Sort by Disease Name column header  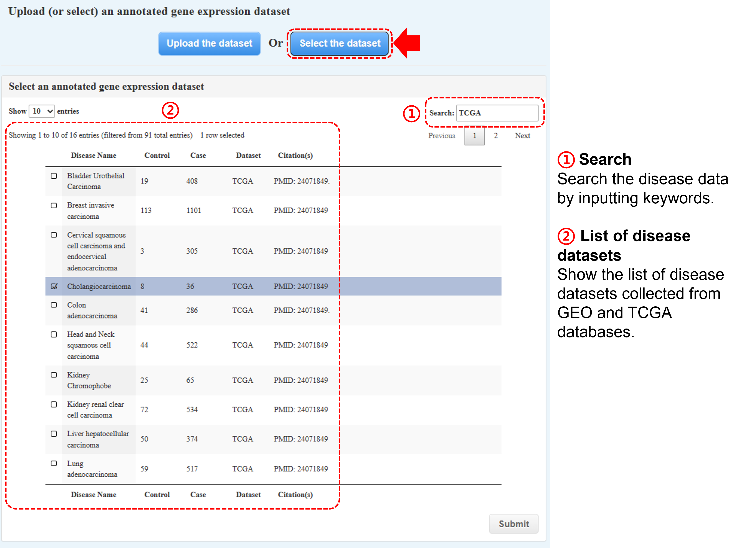[93, 155]
